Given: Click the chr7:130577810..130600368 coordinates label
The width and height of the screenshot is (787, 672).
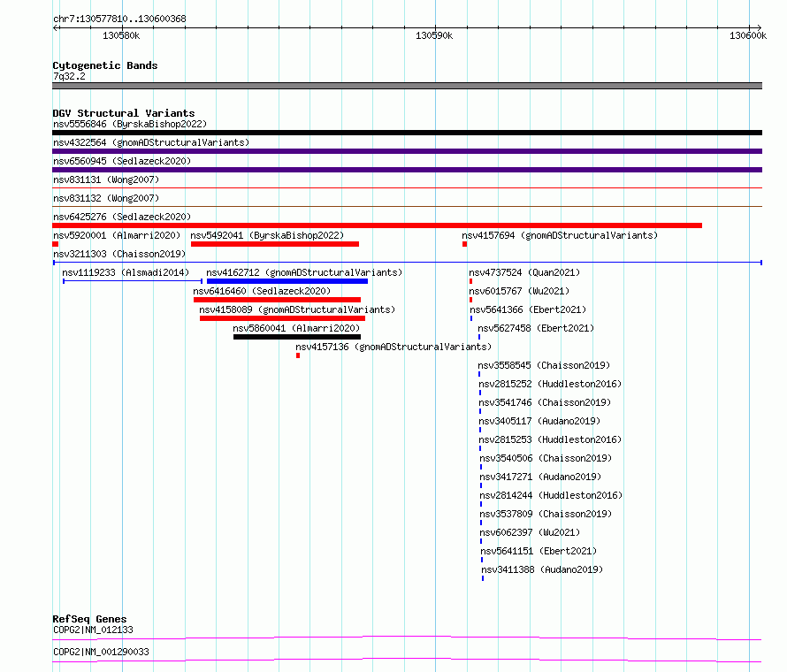Looking at the screenshot, I should click(x=120, y=19).
